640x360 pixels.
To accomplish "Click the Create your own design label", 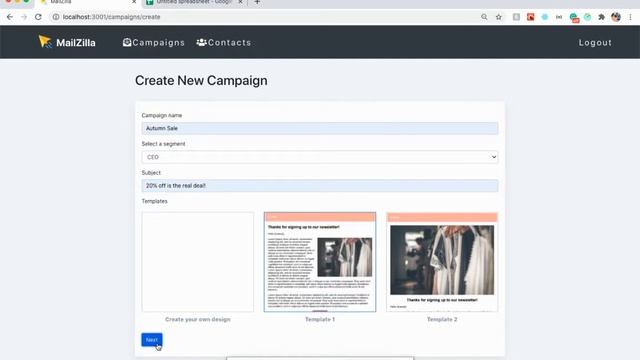I will [198, 319].
